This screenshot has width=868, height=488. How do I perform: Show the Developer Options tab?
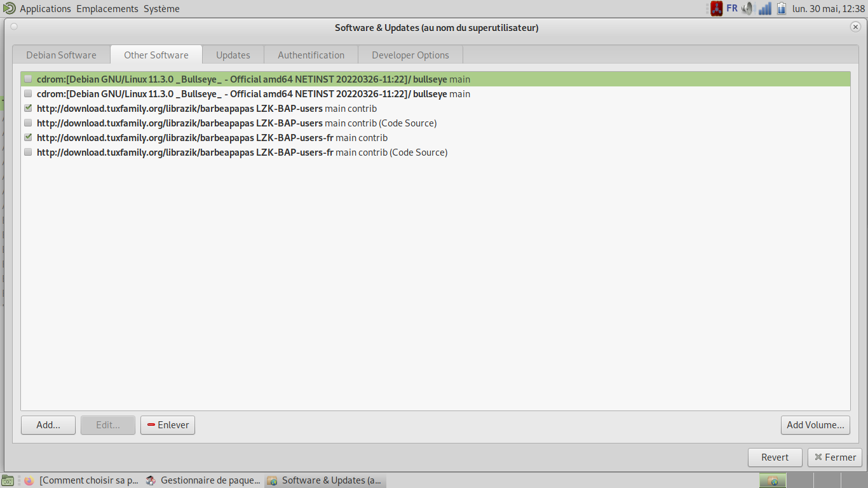point(410,55)
